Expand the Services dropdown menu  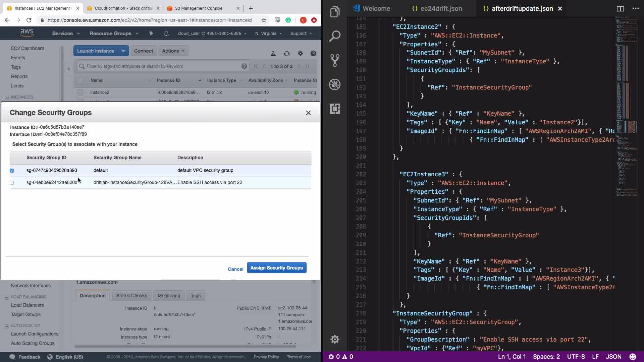[x=66, y=33]
